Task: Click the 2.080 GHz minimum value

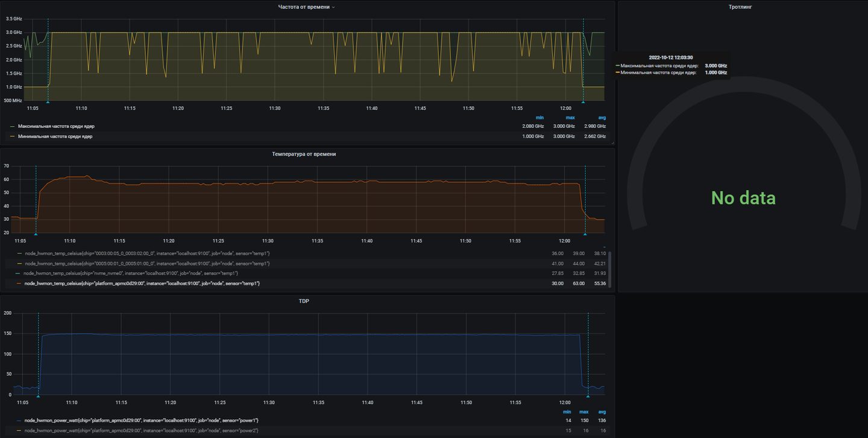Action: coord(533,127)
